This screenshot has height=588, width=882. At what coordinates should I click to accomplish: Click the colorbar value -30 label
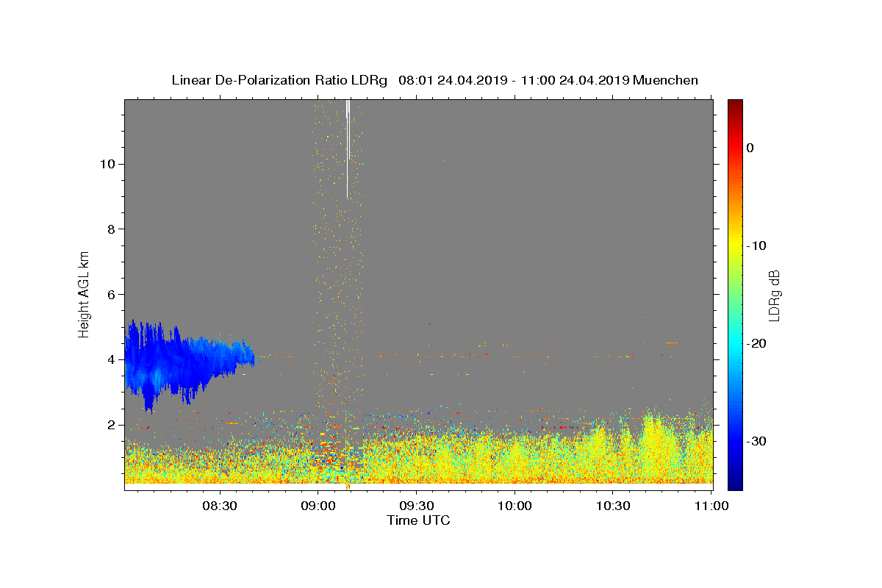click(756, 441)
